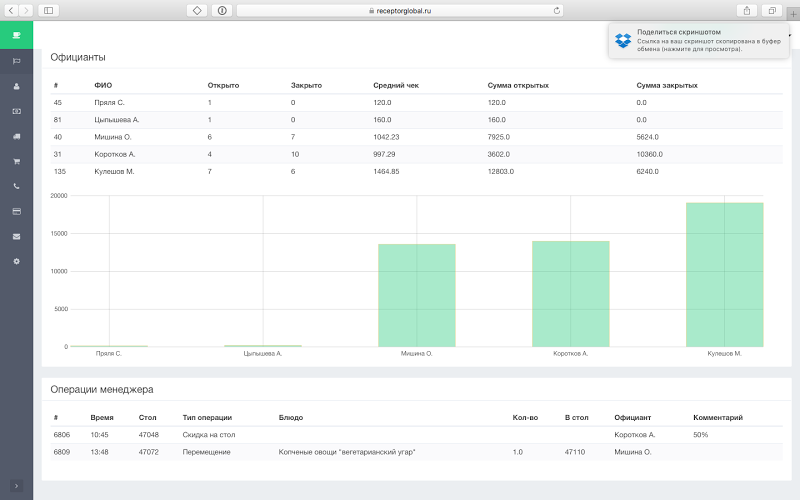Select waiter Кулешов М. in table
This screenshot has width=800, height=500.
(114, 171)
